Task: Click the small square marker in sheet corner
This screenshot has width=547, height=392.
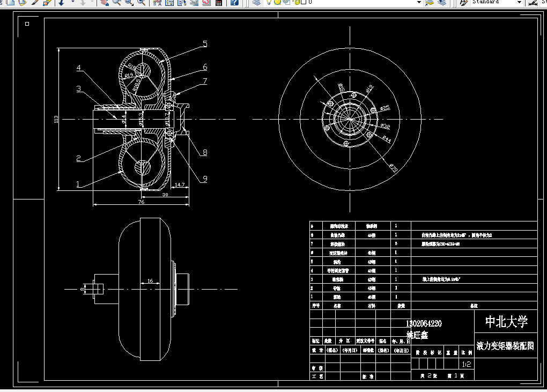Action: coord(27,24)
